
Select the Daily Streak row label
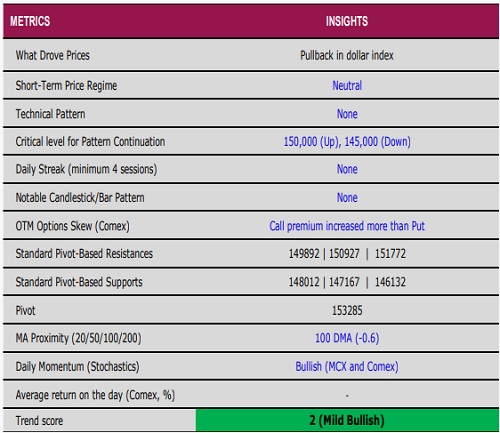click(x=86, y=169)
